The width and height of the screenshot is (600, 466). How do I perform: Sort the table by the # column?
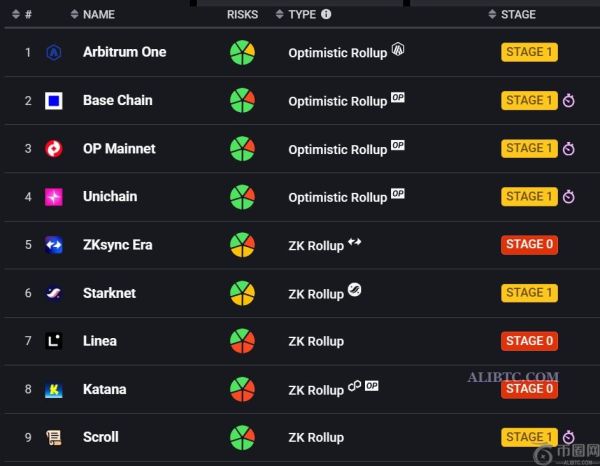tap(22, 15)
